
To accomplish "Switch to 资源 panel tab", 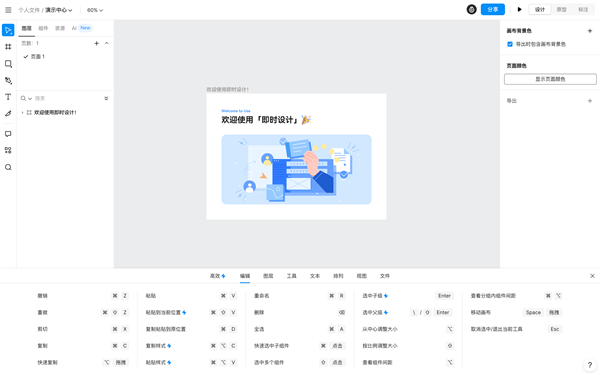I will (x=60, y=28).
